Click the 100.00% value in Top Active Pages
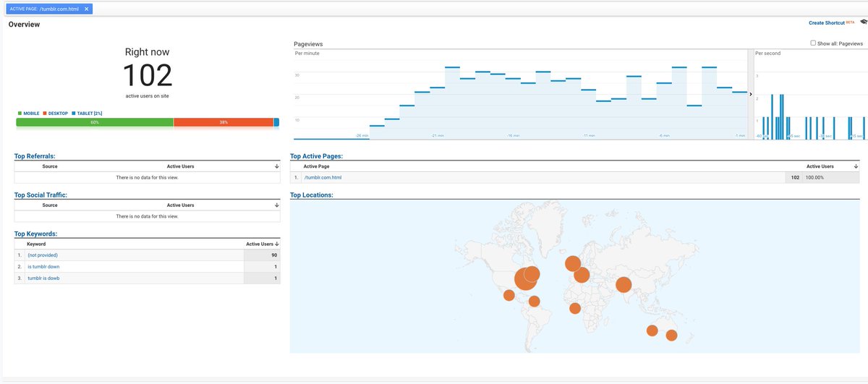The width and height of the screenshot is (868, 384). tap(814, 177)
